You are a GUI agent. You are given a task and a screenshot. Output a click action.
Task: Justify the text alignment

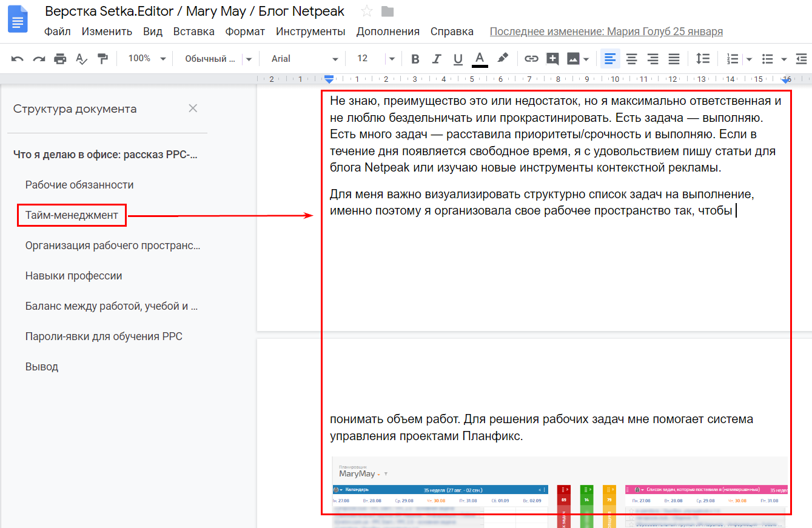point(674,59)
